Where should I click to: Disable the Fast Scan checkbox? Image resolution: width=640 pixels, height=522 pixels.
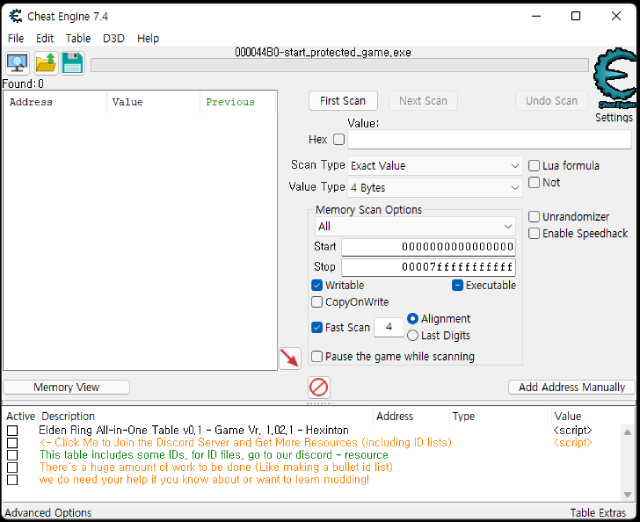click(x=317, y=327)
